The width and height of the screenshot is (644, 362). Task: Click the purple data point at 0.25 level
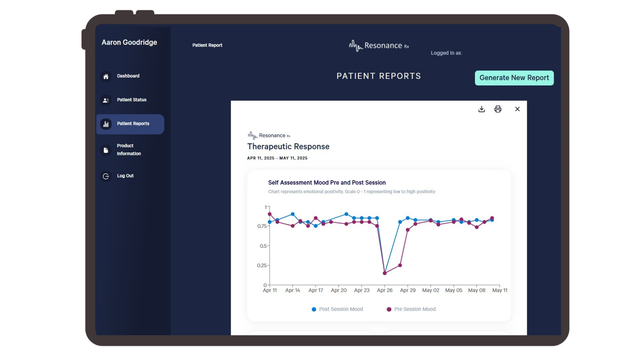click(400, 265)
